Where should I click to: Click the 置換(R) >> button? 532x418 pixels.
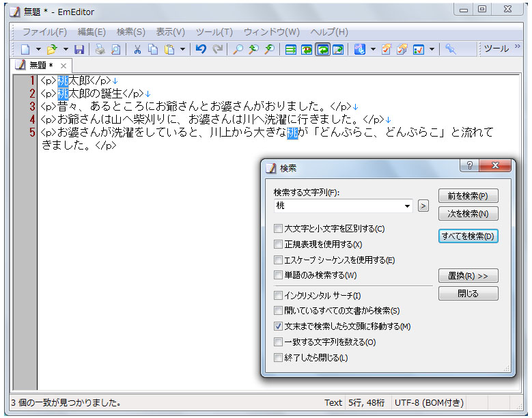(468, 275)
